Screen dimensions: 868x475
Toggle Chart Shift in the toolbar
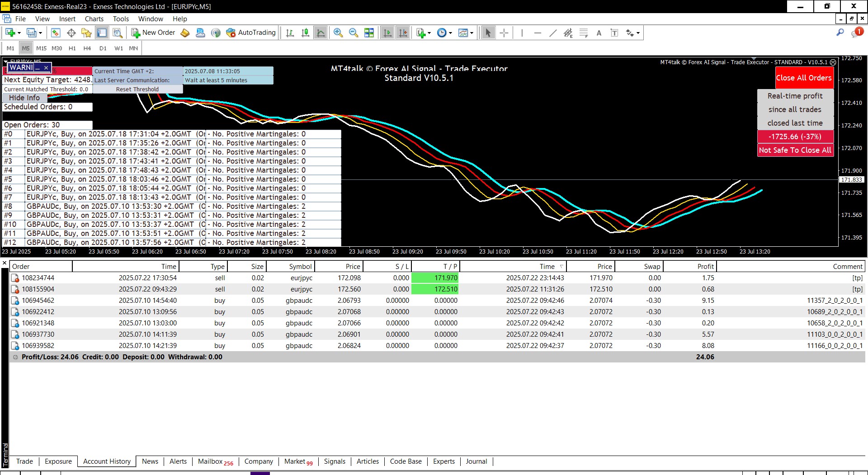pos(403,33)
